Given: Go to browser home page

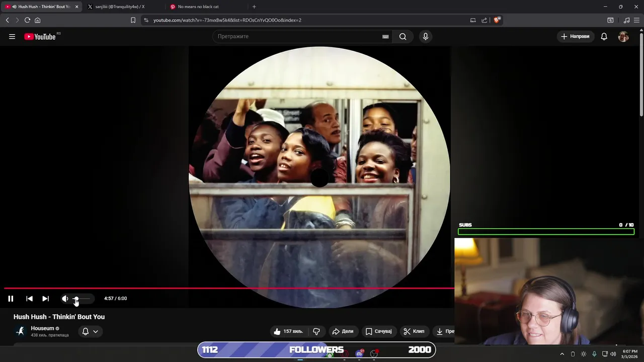Looking at the screenshot, I should (37, 20).
